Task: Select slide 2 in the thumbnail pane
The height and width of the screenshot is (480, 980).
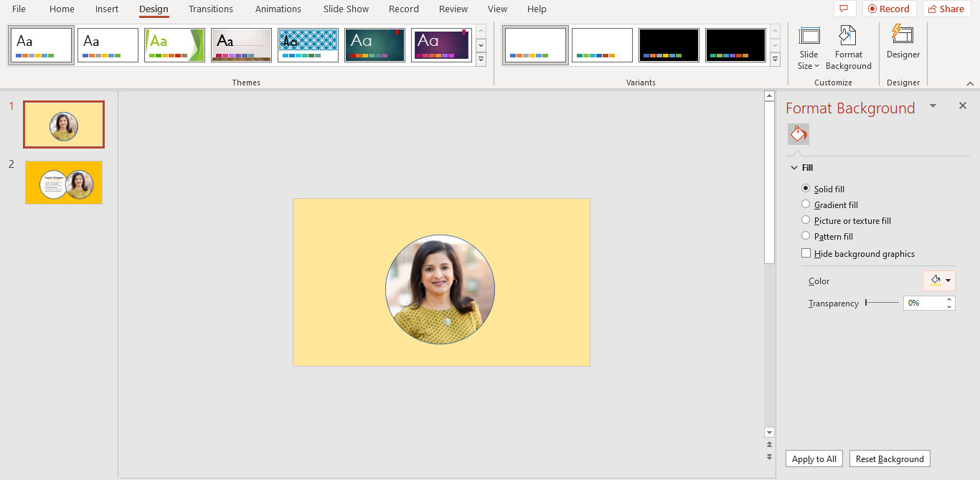Action: (x=63, y=182)
